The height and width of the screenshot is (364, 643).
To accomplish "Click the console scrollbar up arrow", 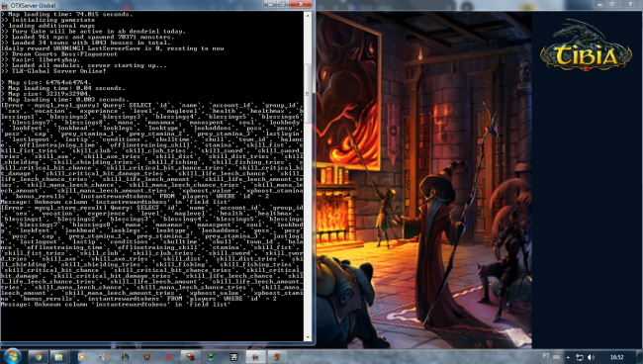I will click(x=308, y=16).
